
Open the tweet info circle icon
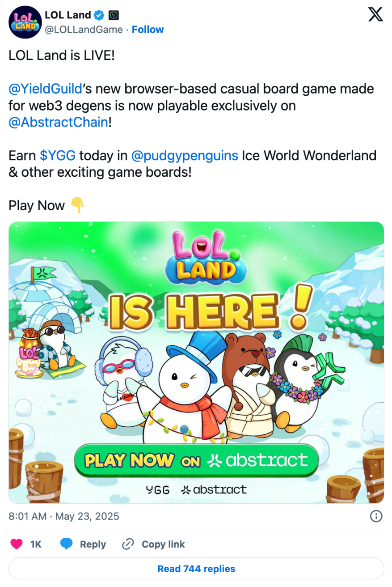point(376,516)
